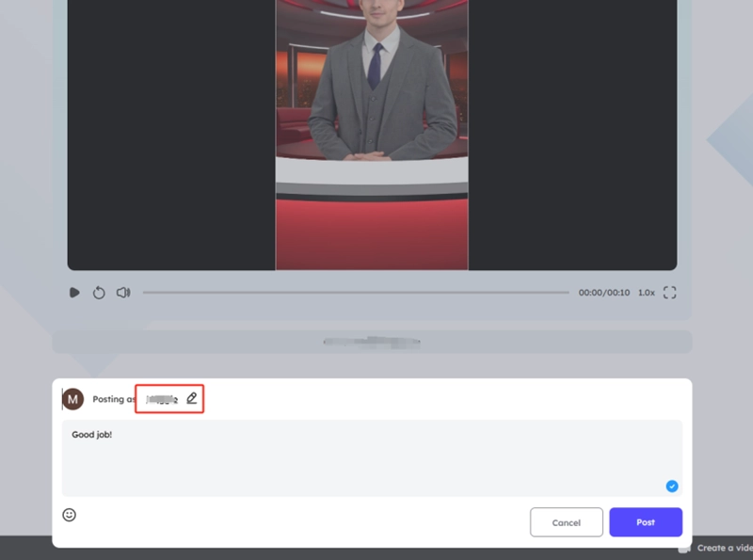
Task: Click the "Posting as" label
Action: (113, 399)
